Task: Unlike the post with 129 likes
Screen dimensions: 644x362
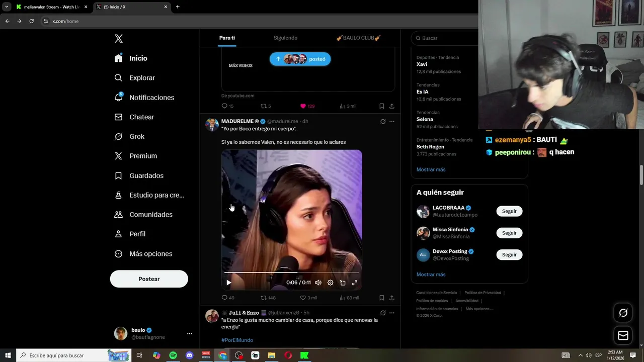Action: (307, 106)
